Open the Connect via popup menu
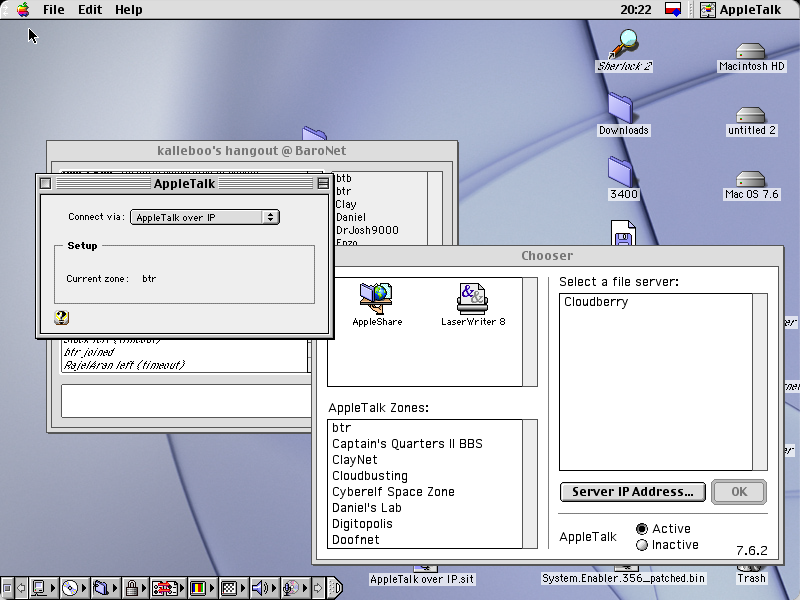This screenshot has width=800, height=600. click(205, 217)
